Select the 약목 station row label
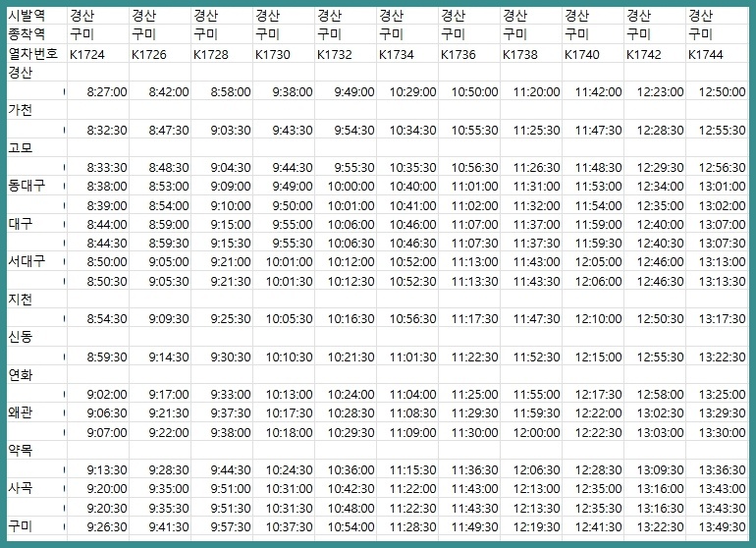 (36, 450)
